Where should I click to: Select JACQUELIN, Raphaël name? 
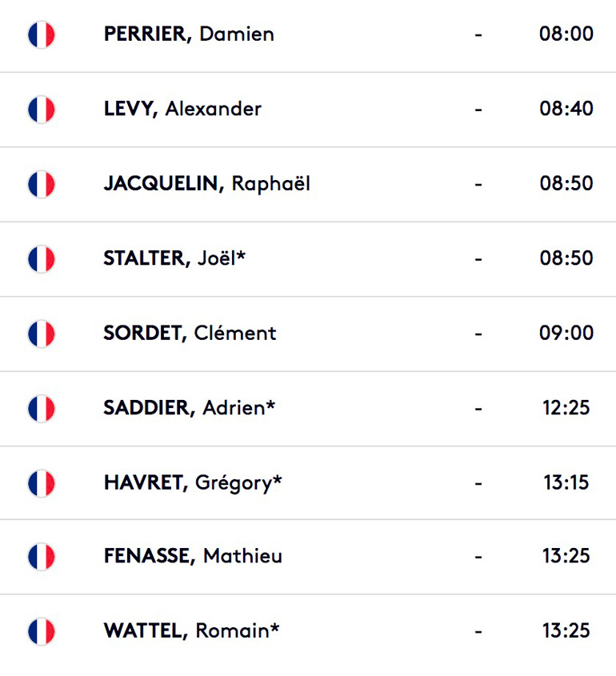coord(207,183)
